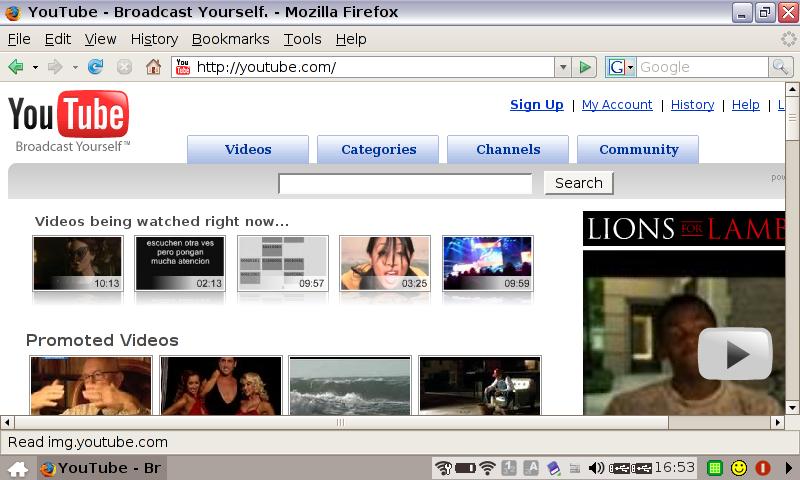Click the Num Lock '1' indicator icon

point(509,468)
